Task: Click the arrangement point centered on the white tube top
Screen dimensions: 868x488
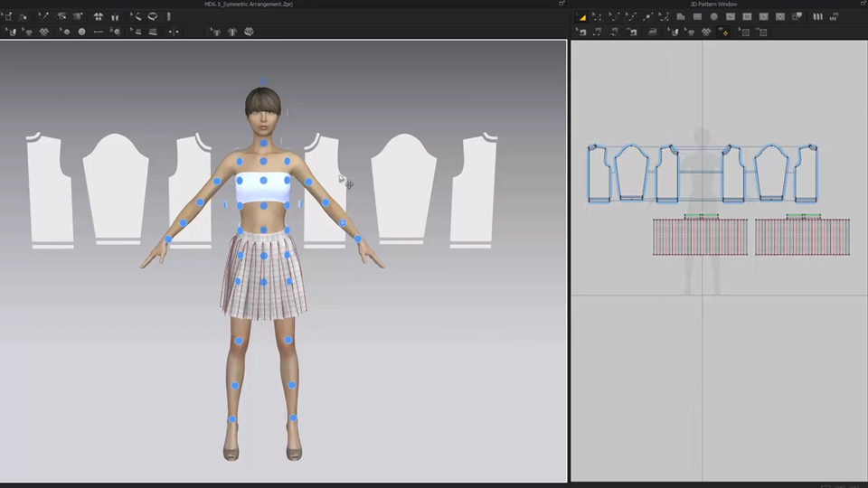Action: pyautogui.click(x=263, y=181)
